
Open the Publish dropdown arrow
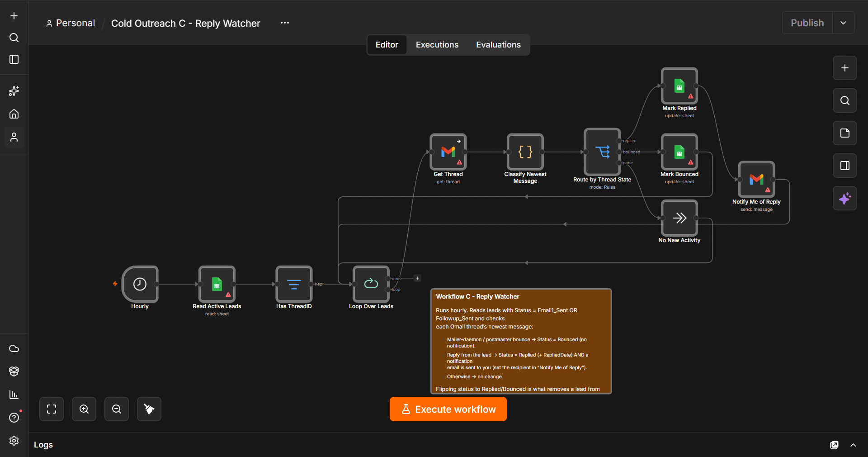843,23
